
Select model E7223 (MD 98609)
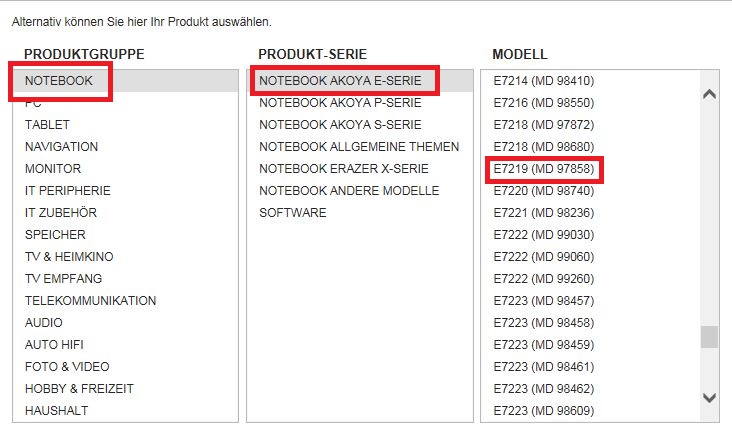[544, 411]
